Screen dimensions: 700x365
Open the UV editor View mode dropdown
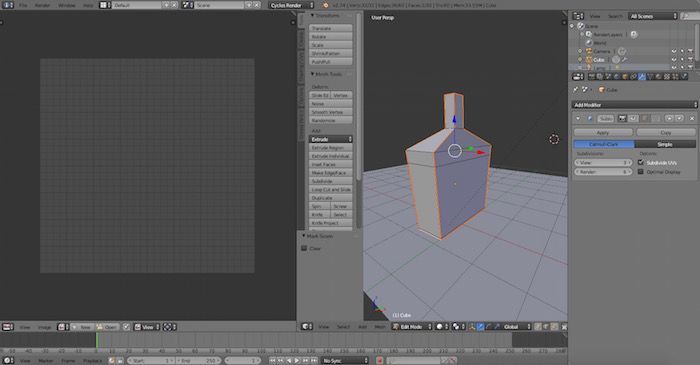pyautogui.click(x=147, y=327)
